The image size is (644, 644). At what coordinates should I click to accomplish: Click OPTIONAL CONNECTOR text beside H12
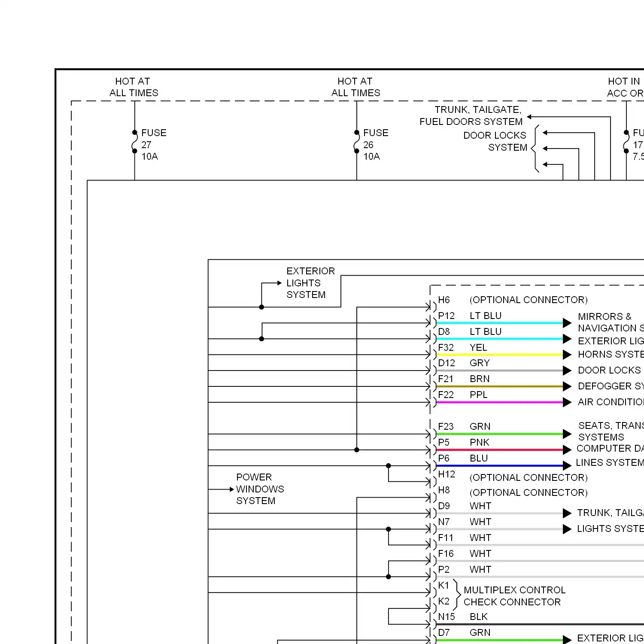(x=529, y=477)
